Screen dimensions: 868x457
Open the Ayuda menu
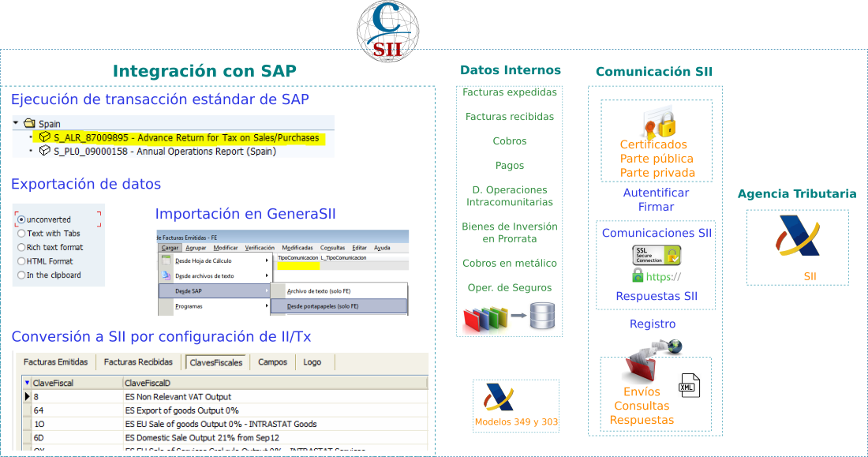382,248
